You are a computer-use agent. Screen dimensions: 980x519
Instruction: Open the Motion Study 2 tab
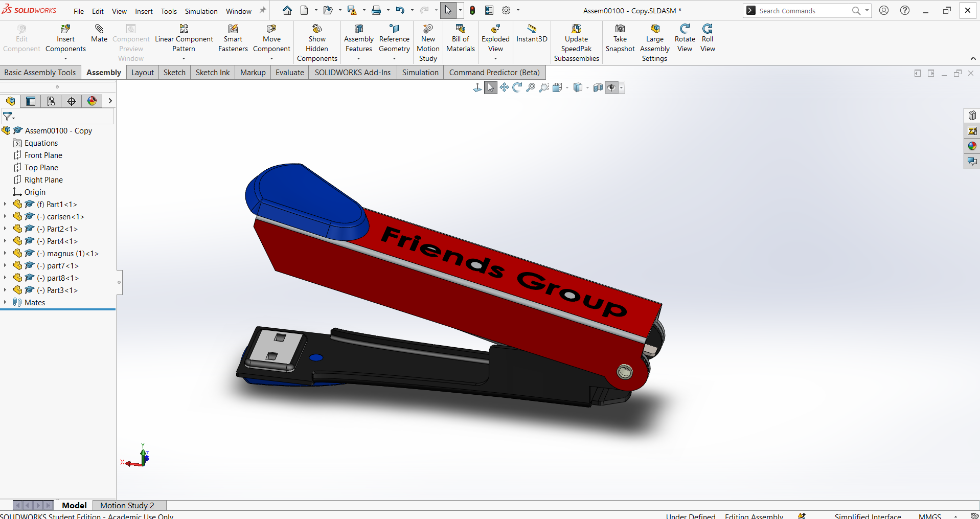127,505
